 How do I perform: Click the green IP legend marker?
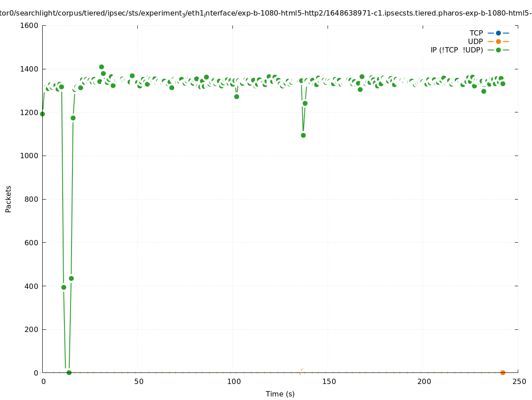click(x=498, y=50)
